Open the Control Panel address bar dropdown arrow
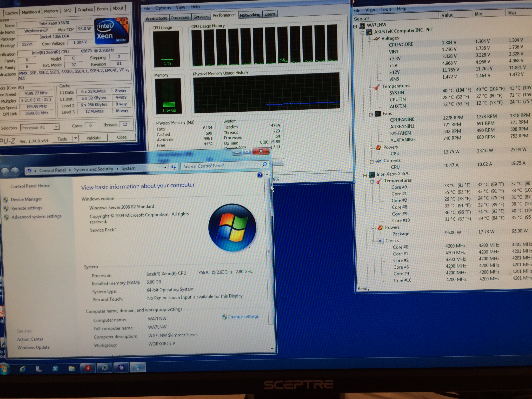The image size is (532, 399). [165, 168]
